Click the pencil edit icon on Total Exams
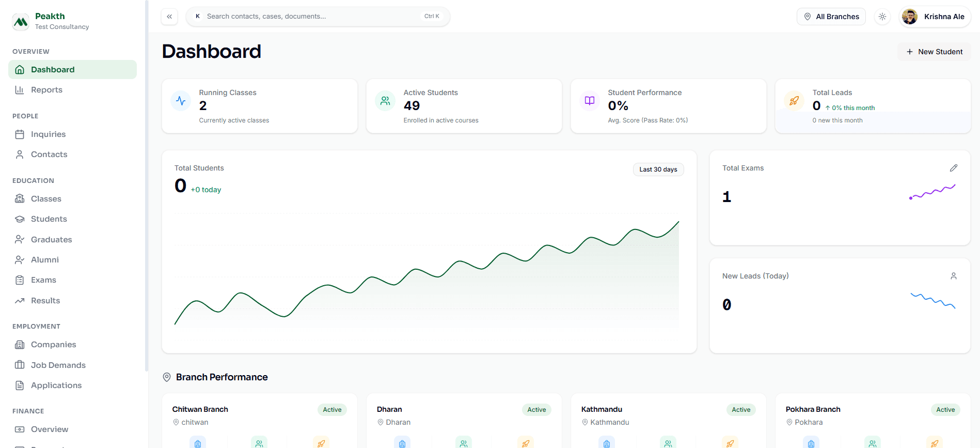Image resolution: width=980 pixels, height=448 pixels. pyautogui.click(x=954, y=168)
